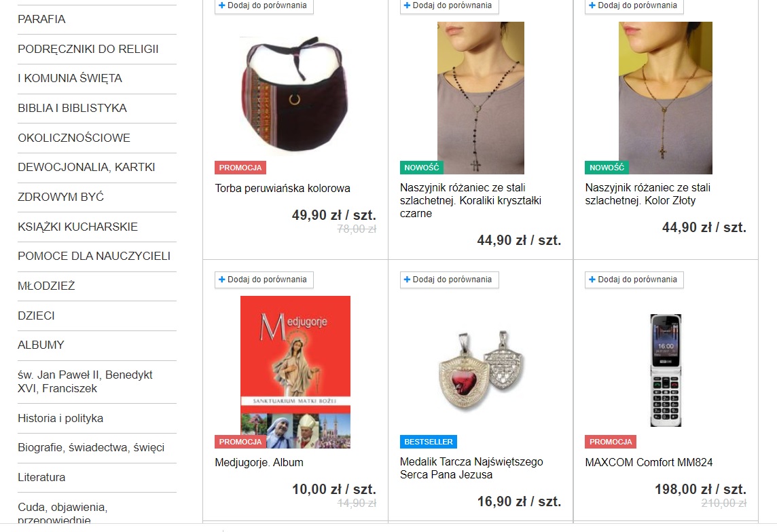The image size is (777, 532).
Task: Open the Peruvian bag product image
Action: (x=295, y=94)
